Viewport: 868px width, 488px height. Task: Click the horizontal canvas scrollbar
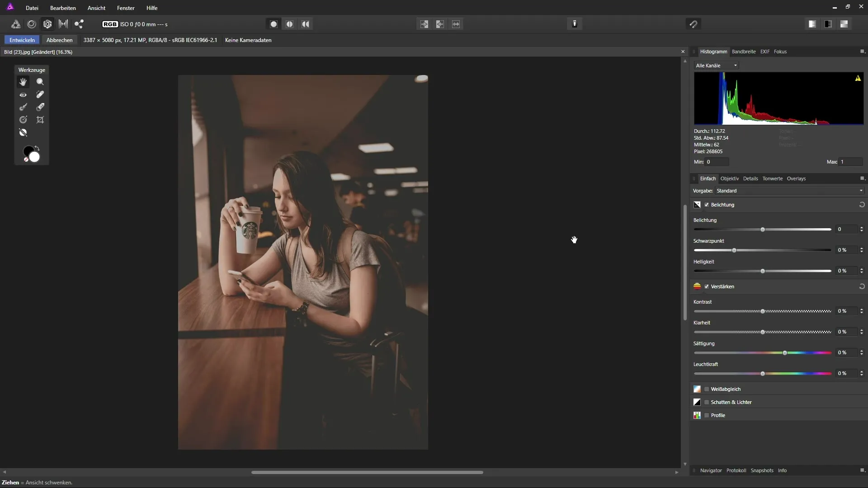click(367, 472)
